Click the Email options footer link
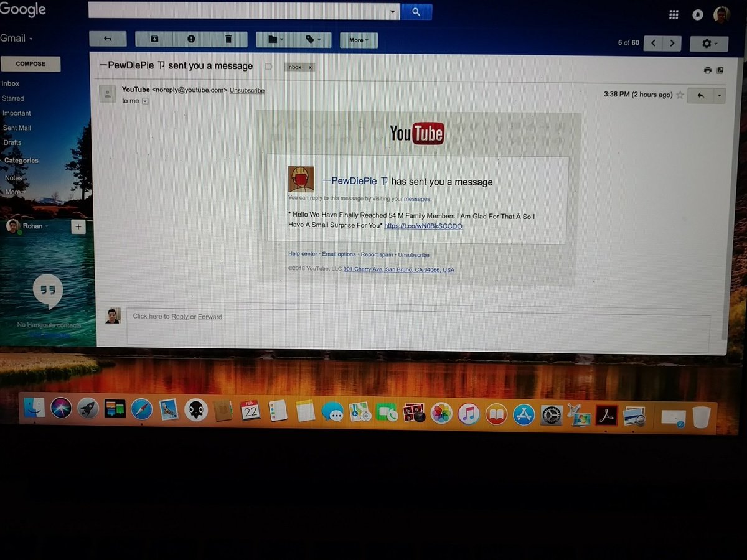The height and width of the screenshot is (560, 747). pyautogui.click(x=339, y=254)
